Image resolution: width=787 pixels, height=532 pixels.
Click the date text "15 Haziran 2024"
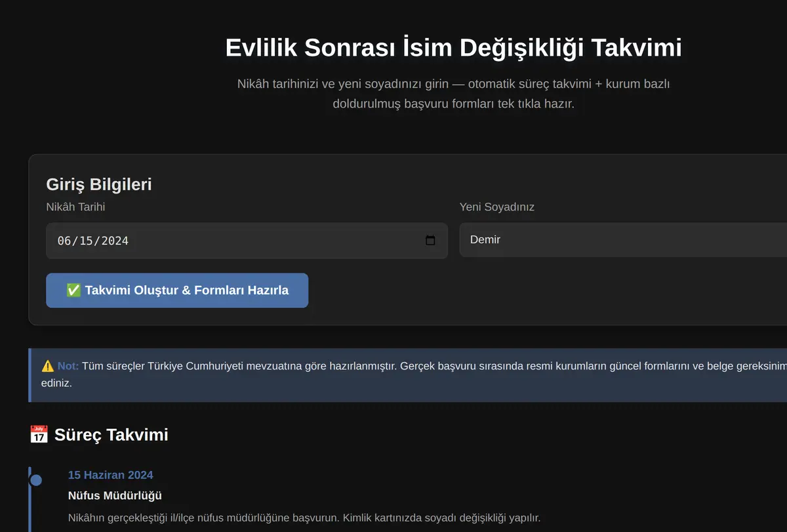coord(110,475)
